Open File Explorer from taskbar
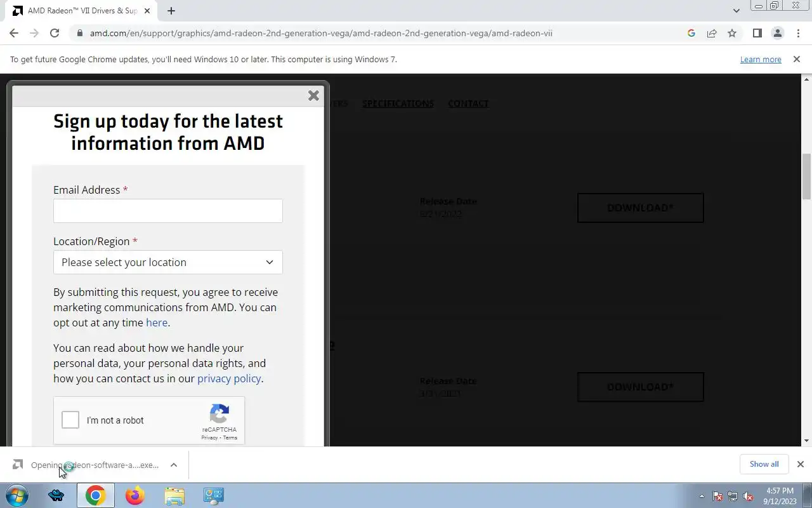812x508 pixels. click(x=174, y=495)
